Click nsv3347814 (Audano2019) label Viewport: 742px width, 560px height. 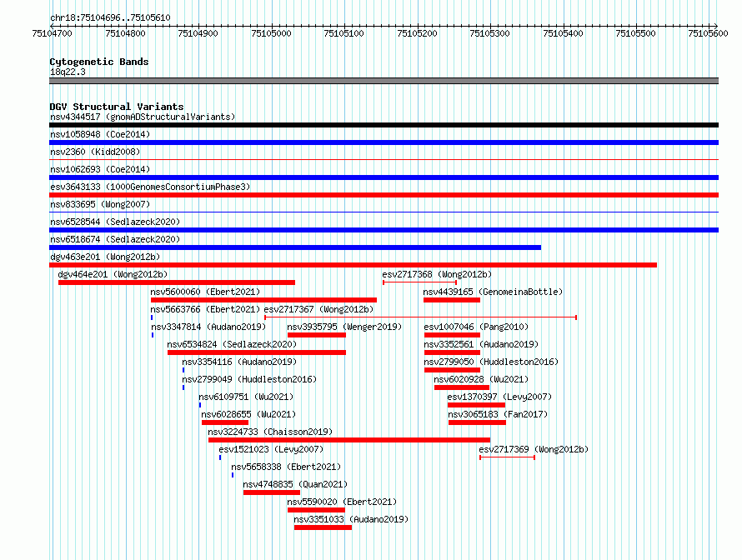(208, 327)
